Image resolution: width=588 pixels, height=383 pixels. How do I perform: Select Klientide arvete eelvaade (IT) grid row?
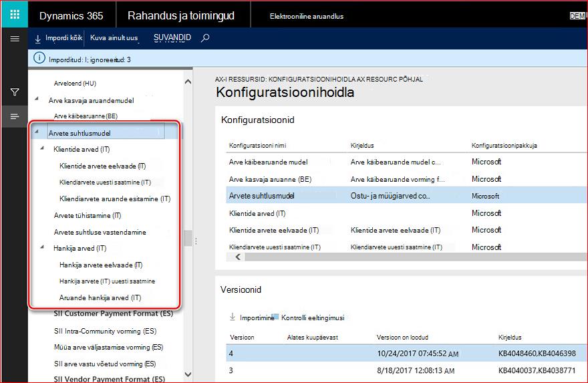point(406,230)
